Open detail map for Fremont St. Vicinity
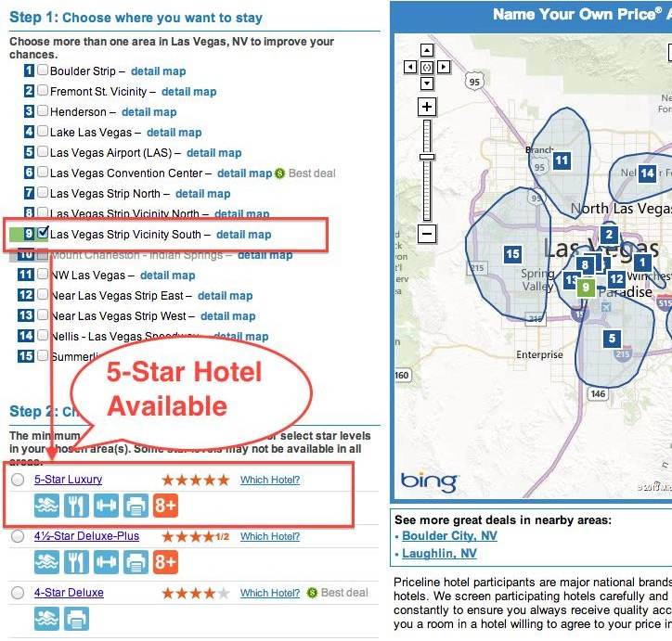 (189, 92)
